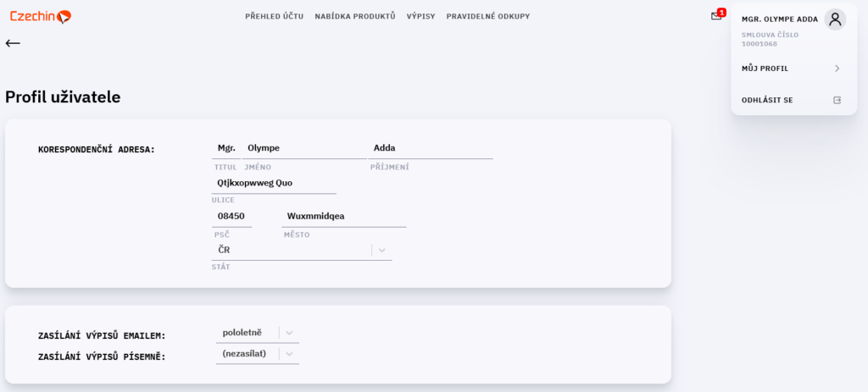This screenshot has width=868, height=392.
Task: Click the PSČ field with 08450
Action: tap(231, 216)
